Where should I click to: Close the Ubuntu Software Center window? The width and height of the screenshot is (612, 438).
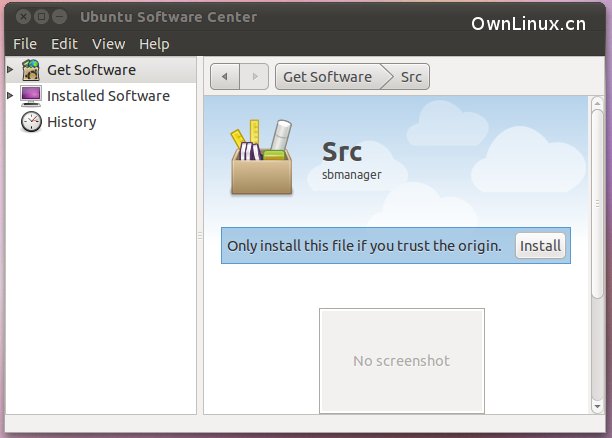[23, 17]
